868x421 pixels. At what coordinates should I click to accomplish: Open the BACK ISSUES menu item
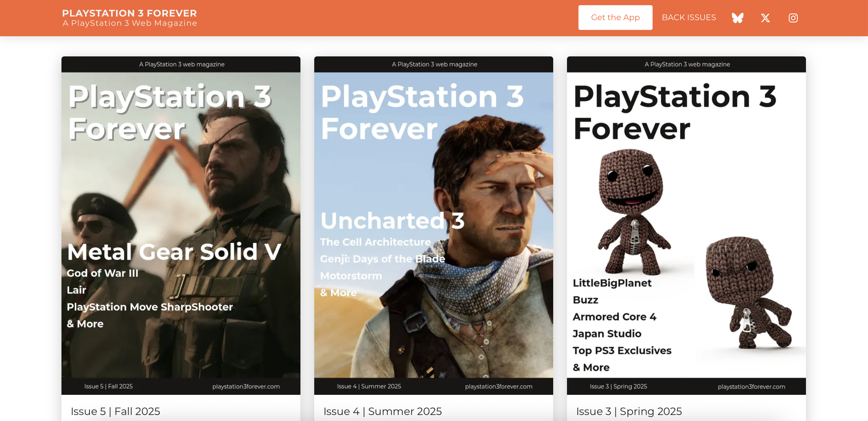click(688, 17)
